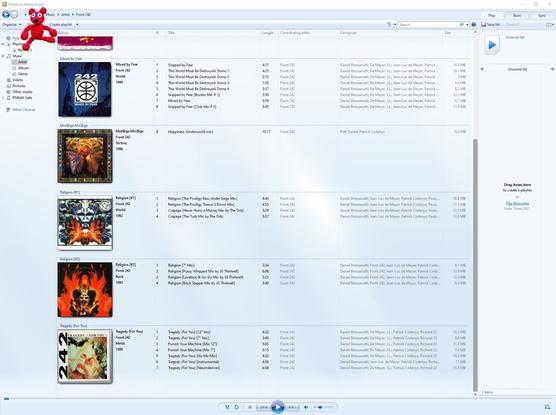
Task: Select the Tragedy (For You) album cover
Action: (85, 356)
